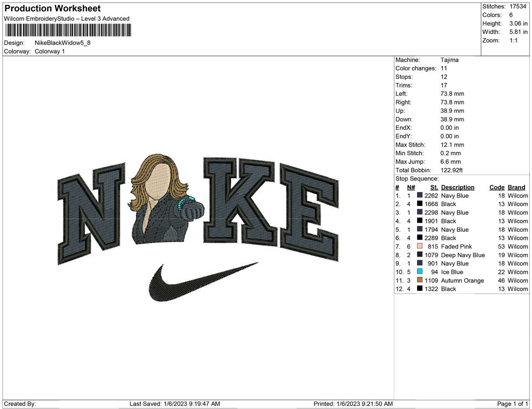Screen dimensions: 532x409
Task: Click the Max Jump value 6.6 mm
Action: pos(450,162)
